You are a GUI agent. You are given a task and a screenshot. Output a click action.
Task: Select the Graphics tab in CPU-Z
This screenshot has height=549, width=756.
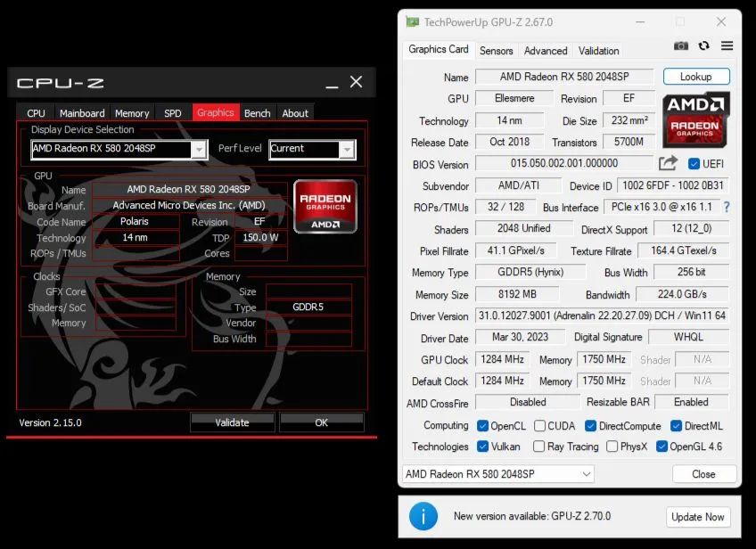[x=216, y=112]
